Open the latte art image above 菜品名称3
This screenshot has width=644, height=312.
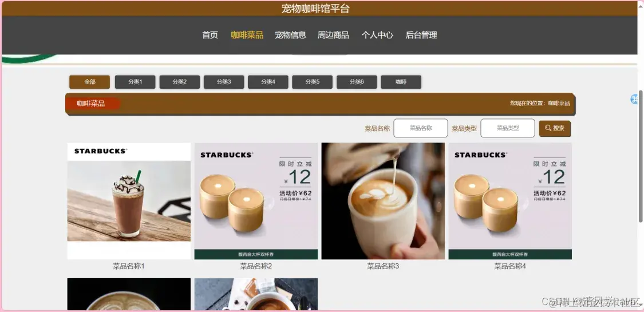[383, 201]
